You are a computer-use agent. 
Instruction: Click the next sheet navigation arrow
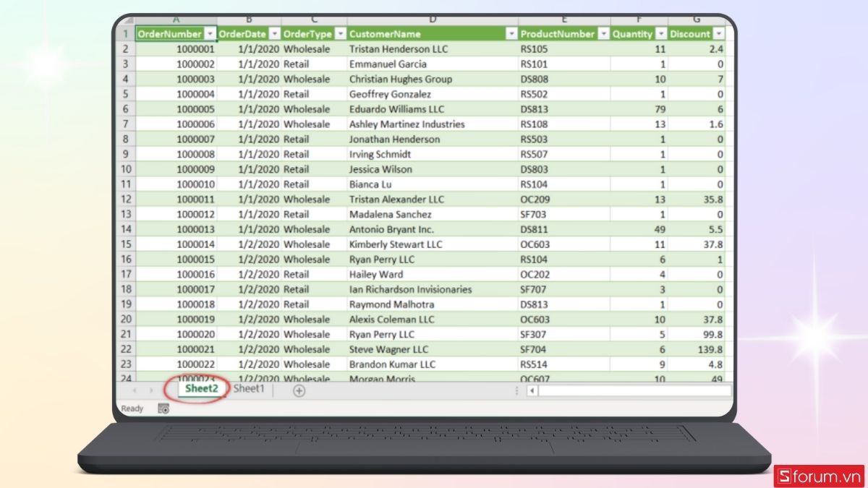150,390
